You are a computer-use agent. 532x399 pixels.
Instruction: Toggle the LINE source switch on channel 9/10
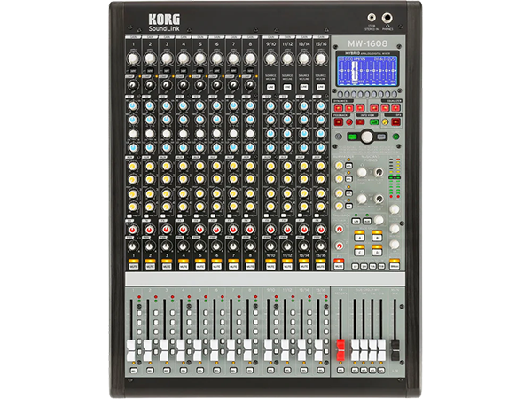270,87
